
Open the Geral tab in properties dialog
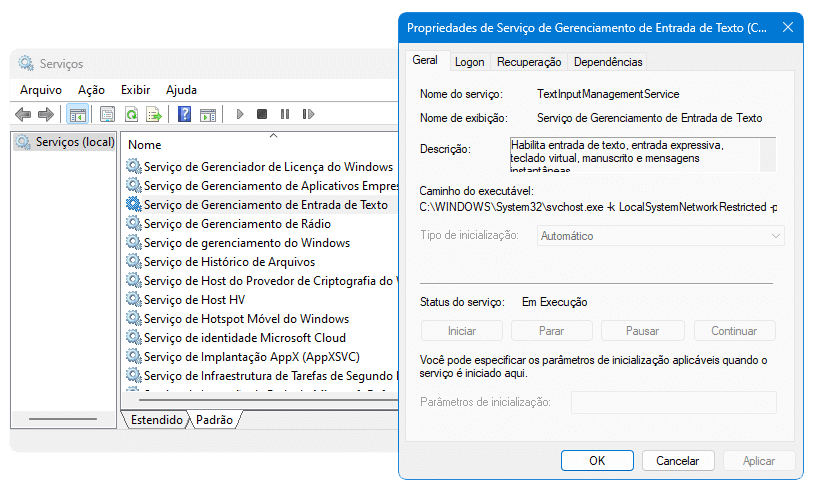point(425,60)
